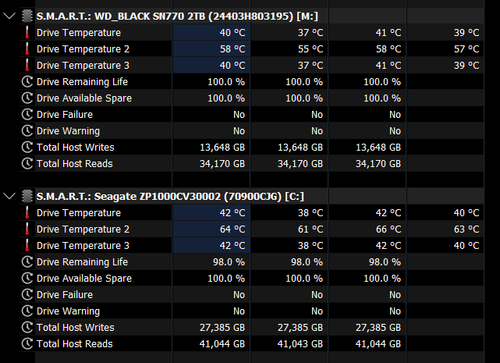Click clock icon of WD_BLACK Total Host Writes

27,147
